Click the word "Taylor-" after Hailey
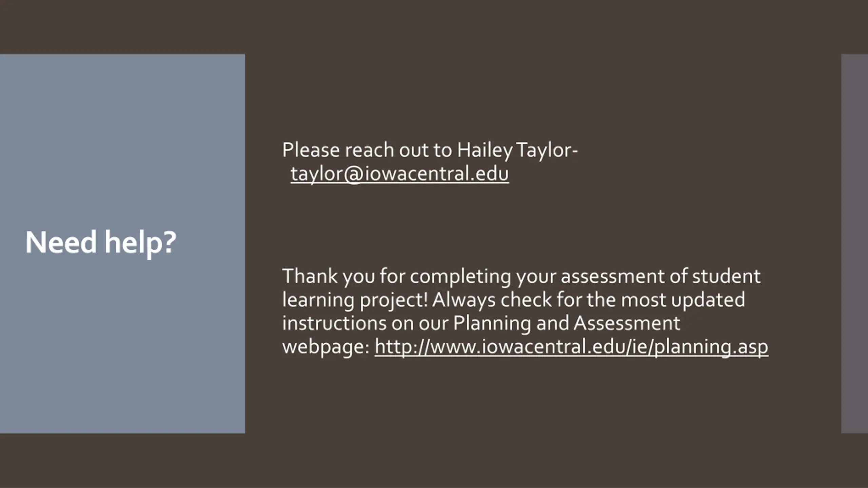The height and width of the screenshot is (488, 868). click(x=547, y=150)
